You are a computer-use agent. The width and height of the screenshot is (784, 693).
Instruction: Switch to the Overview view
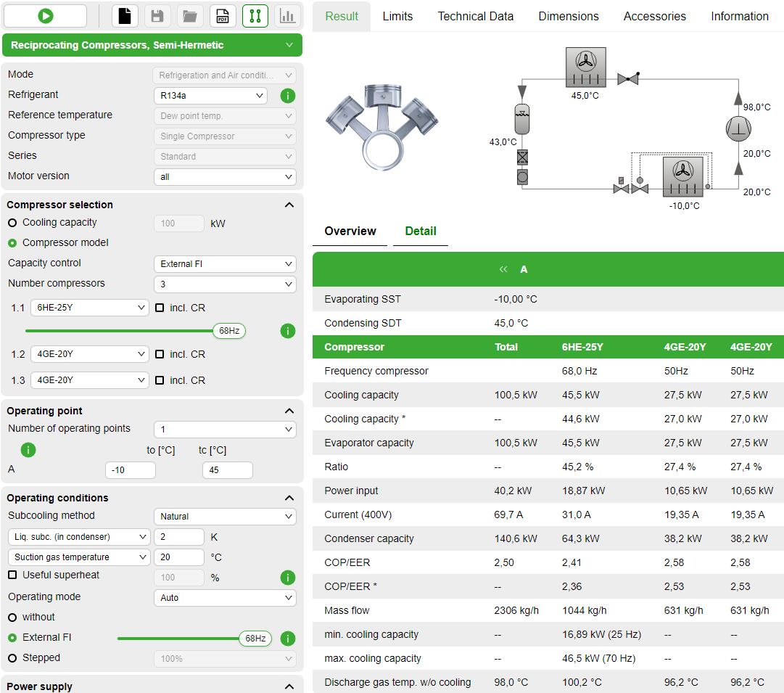point(350,231)
